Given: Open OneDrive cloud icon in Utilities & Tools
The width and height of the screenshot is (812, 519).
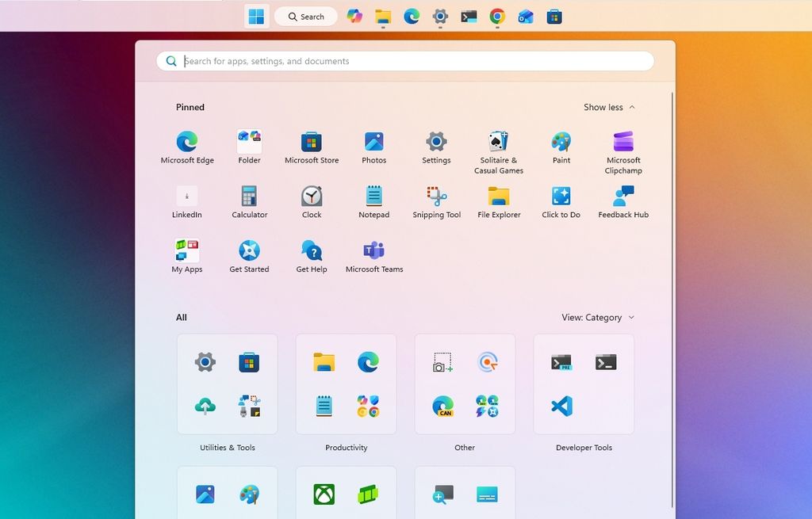Looking at the screenshot, I should point(205,406).
